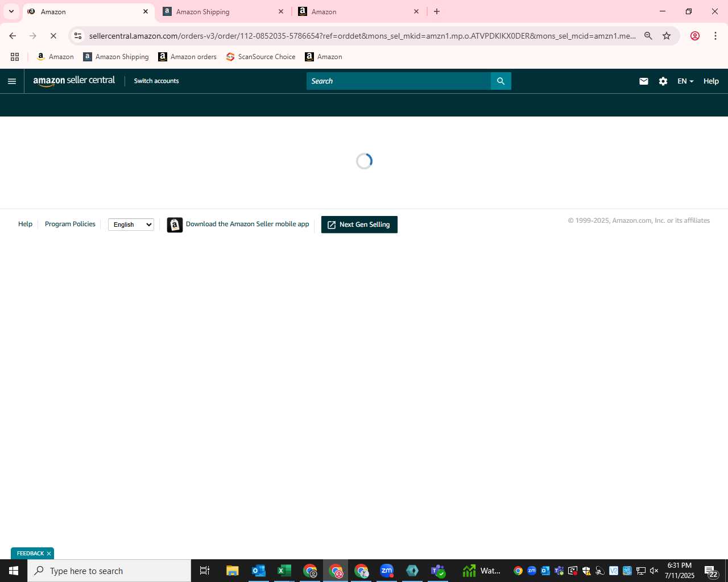The width and height of the screenshot is (728, 582).
Task: Open the FEEDBACK widget
Action: coord(30,554)
